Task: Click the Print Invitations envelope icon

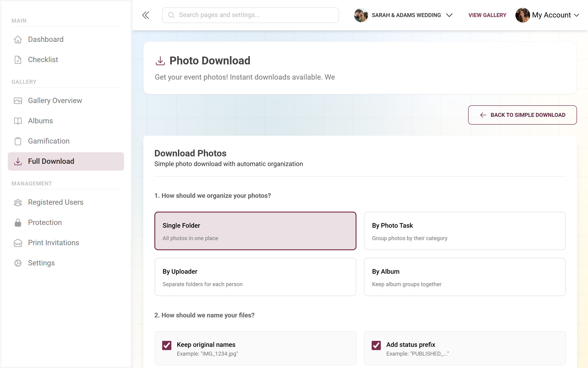Action: pyautogui.click(x=18, y=243)
